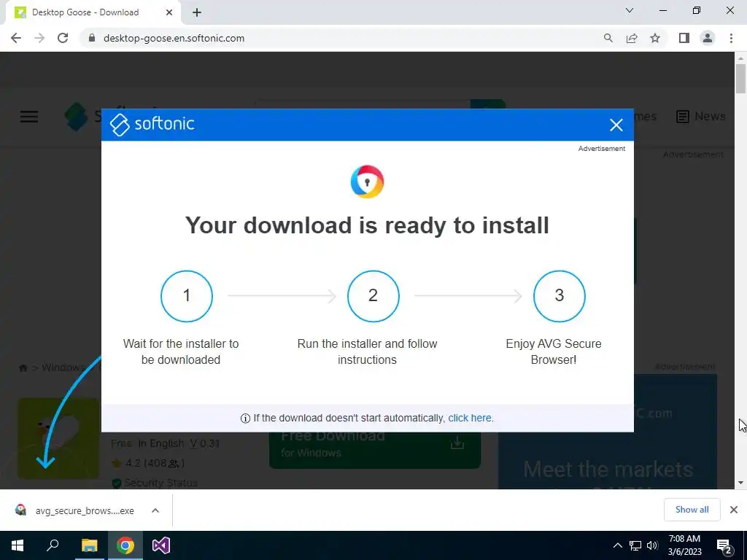Open the volume tray icon
747x560 pixels.
tap(652, 545)
